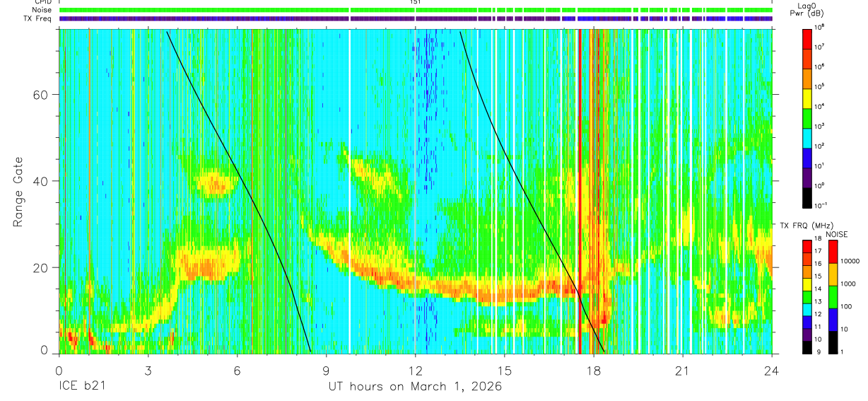868x401 pixels.
Task: Click the lowest exponent label of the power scale
Action: [822, 205]
